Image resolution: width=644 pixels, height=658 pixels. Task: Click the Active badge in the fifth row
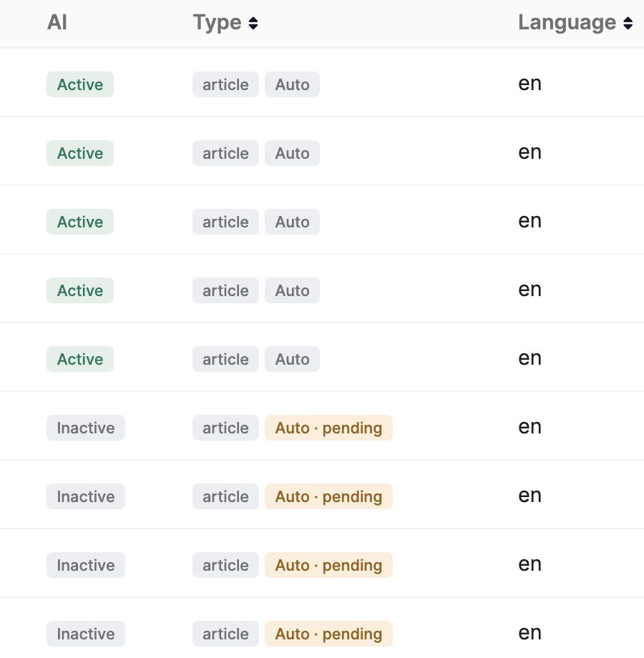click(80, 359)
